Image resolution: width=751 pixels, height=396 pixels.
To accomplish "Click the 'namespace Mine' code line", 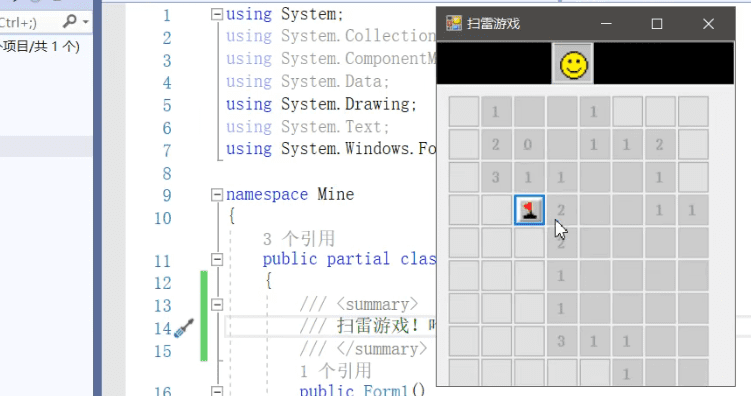I will (x=290, y=194).
